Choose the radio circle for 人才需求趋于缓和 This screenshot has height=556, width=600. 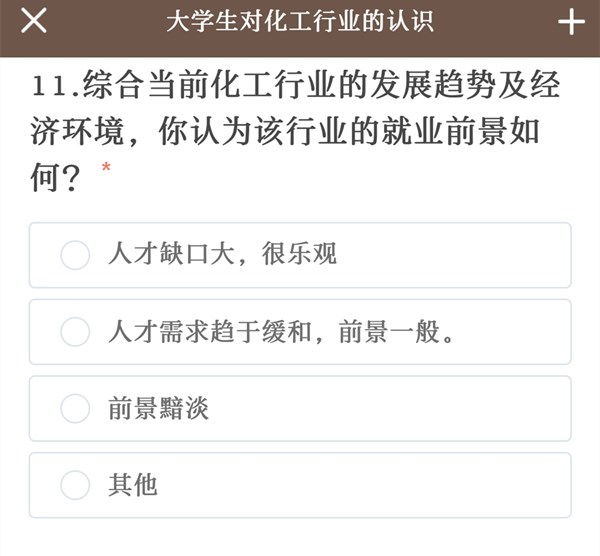[x=75, y=332]
